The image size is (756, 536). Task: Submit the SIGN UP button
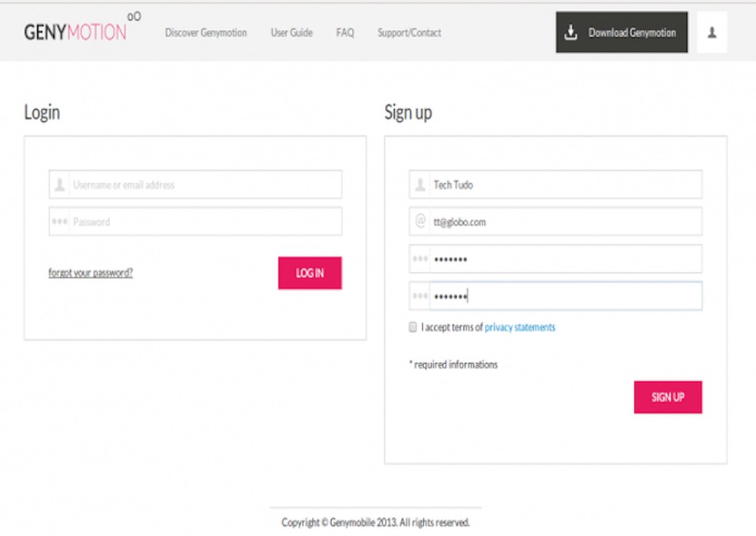pos(668,397)
